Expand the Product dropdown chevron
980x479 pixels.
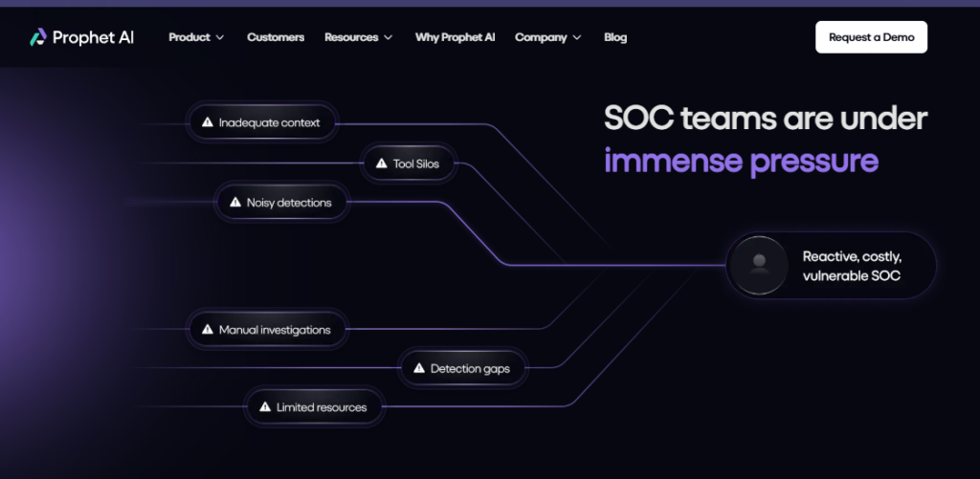(219, 37)
